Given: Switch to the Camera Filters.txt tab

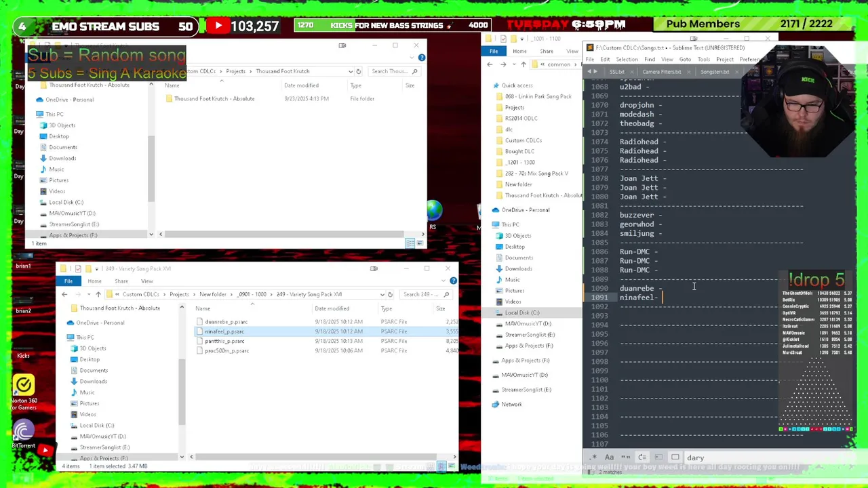Looking at the screenshot, I should click(661, 72).
